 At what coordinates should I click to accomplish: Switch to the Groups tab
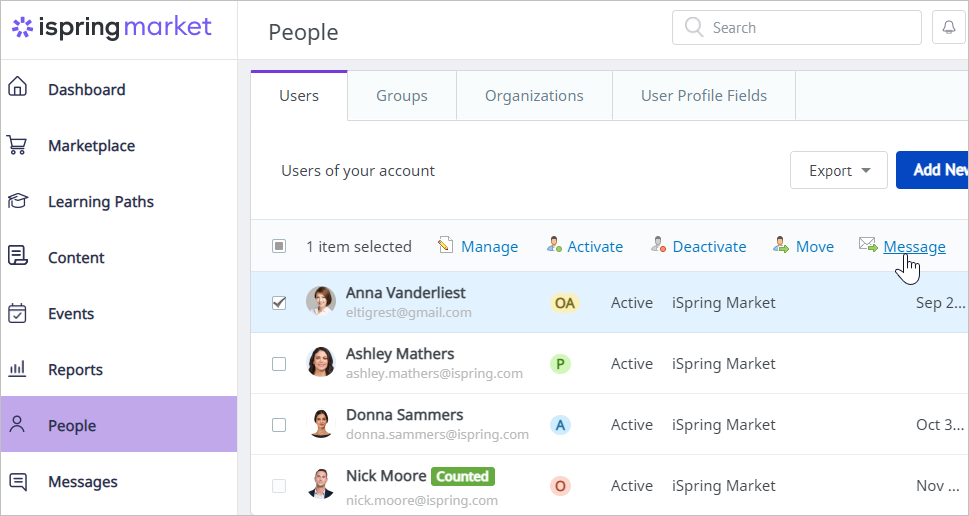(x=402, y=95)
